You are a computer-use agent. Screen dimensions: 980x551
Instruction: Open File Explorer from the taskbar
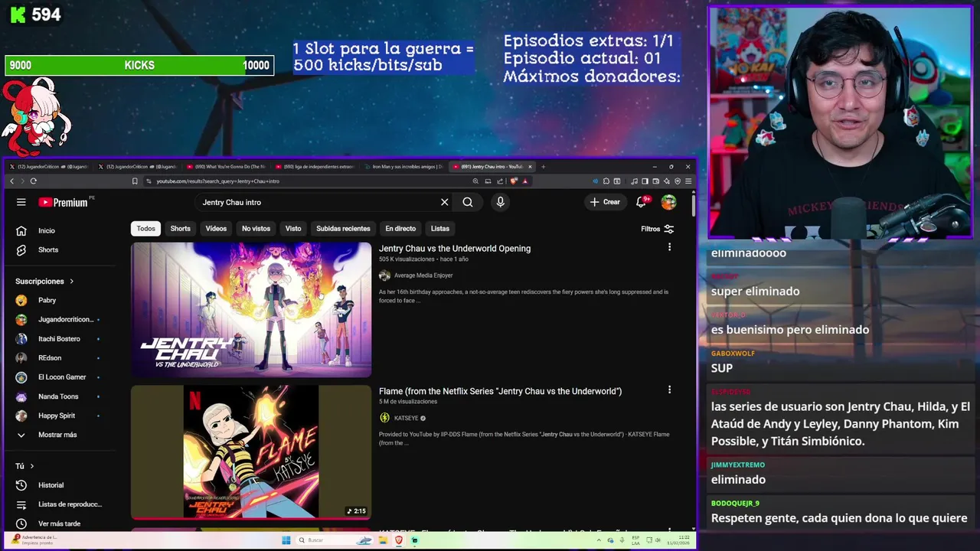pyautogui.click(x=382, y=540)
